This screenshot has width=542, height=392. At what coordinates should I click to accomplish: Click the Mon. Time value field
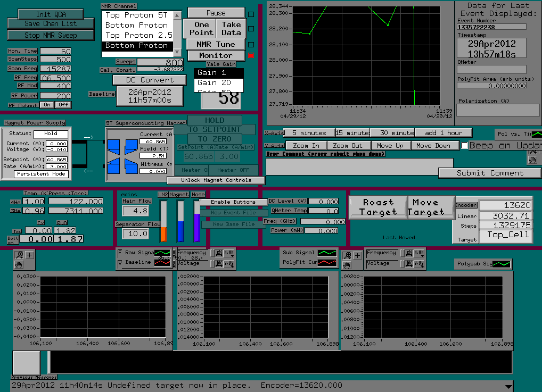[x=56, y=51]
